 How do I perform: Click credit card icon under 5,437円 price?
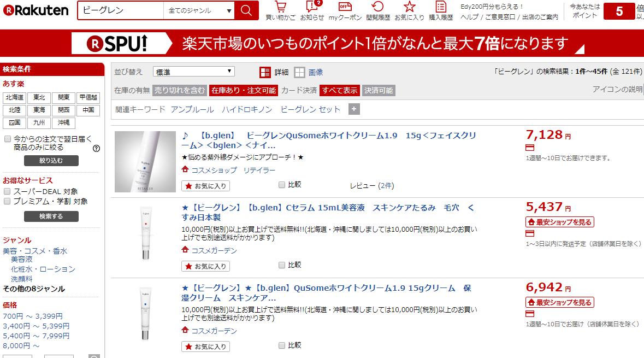[530, 233]
